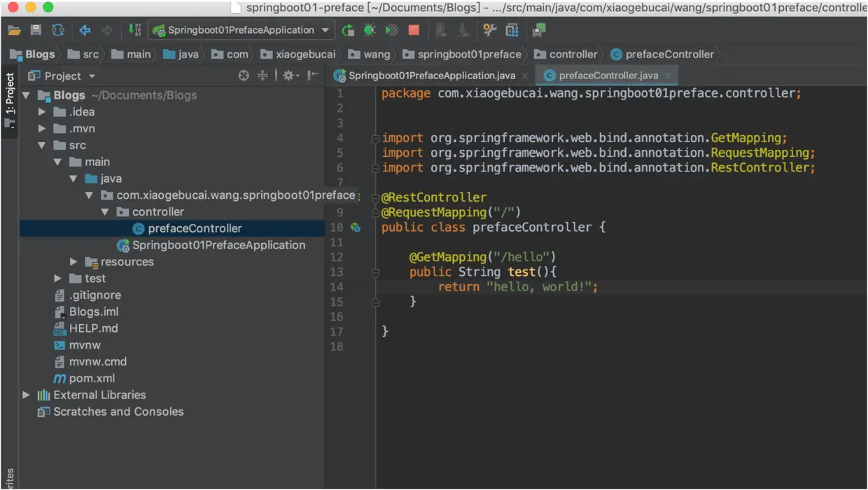Hide the Project tool window
The width and height of the screenshot is (868, 490).
(313, 76)
